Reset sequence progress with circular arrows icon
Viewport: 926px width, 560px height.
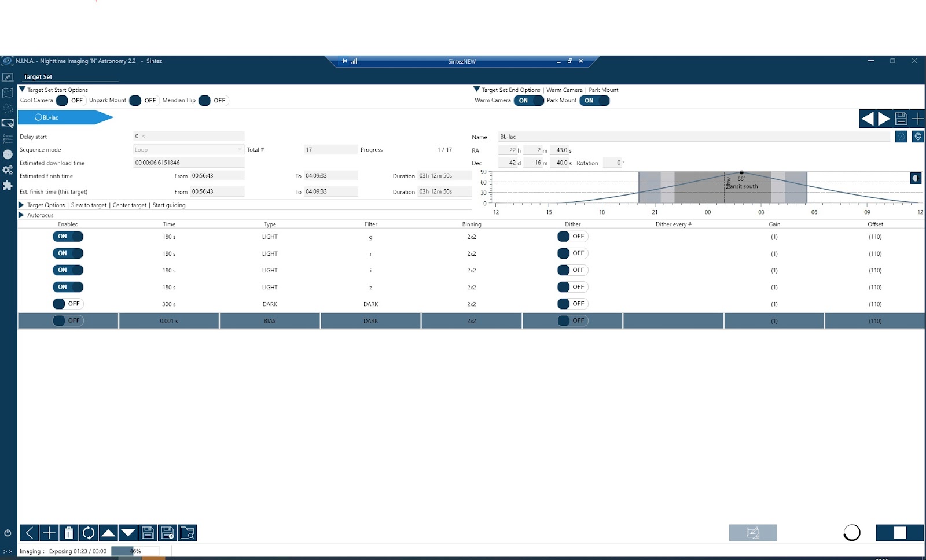[x=89, y=533]
